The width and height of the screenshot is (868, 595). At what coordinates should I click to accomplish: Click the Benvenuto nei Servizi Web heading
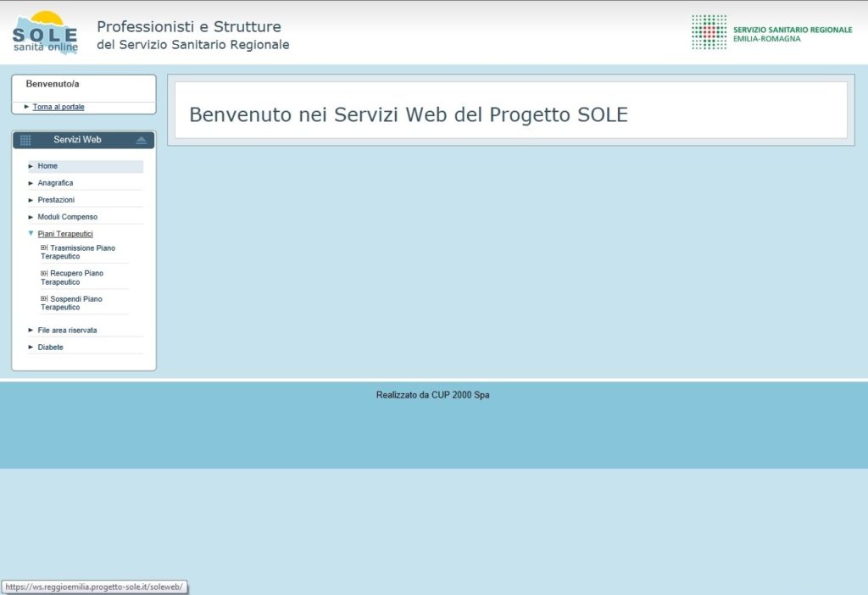click(408, 115)
